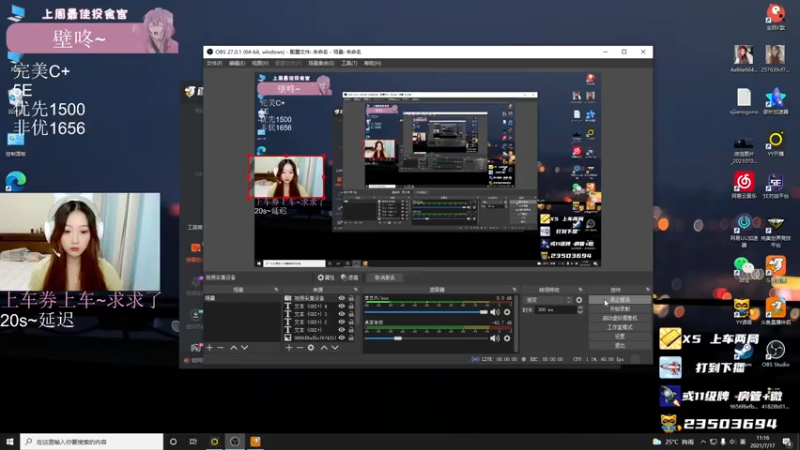Open the WeChat desktop icon

click(x=743, y=268)
